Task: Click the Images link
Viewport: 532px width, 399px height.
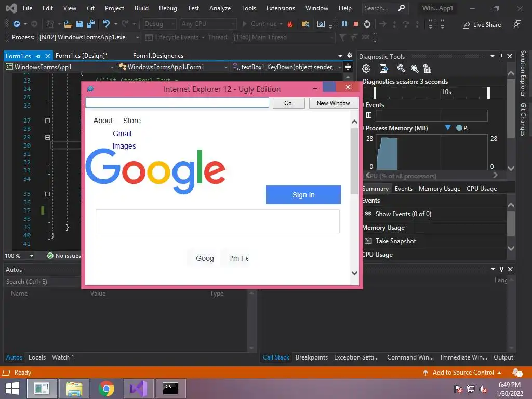Action: 124,146
